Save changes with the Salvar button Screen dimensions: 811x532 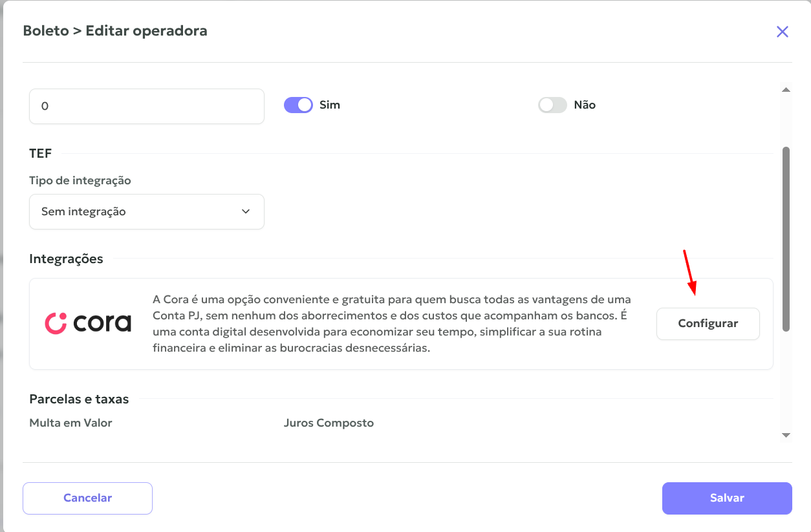pyautogui.click(x=727, y=498)
